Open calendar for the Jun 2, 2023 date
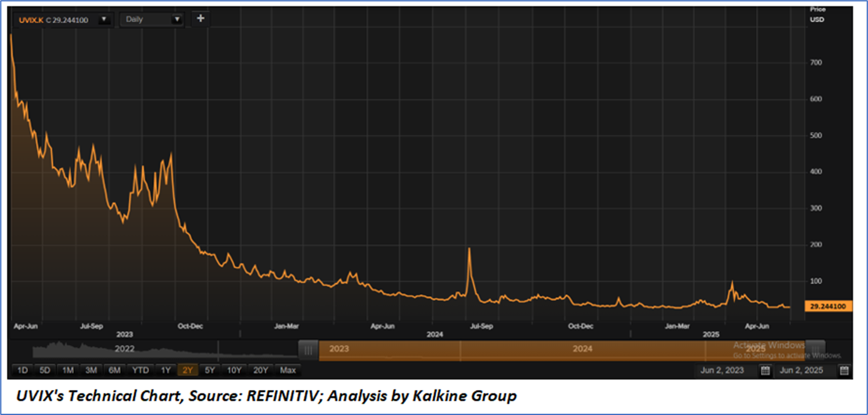868x415 pixels. 765,371
